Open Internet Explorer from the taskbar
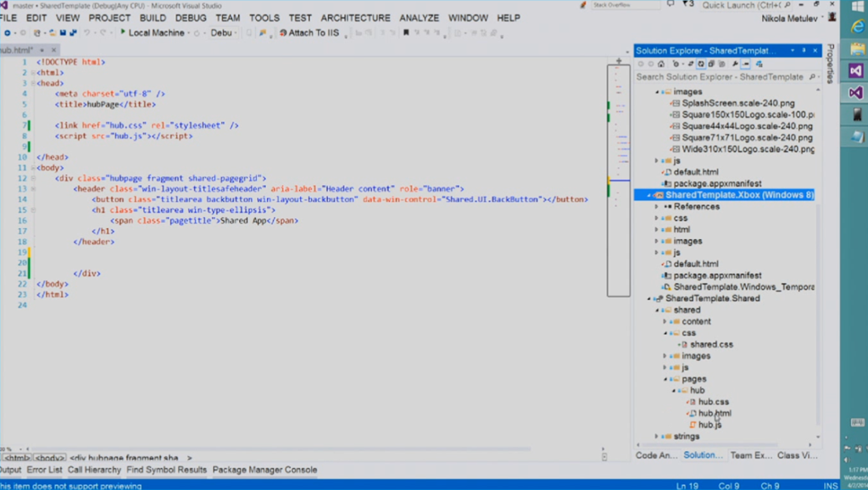This screenshot has height=490, width=868. click(858, 26)
